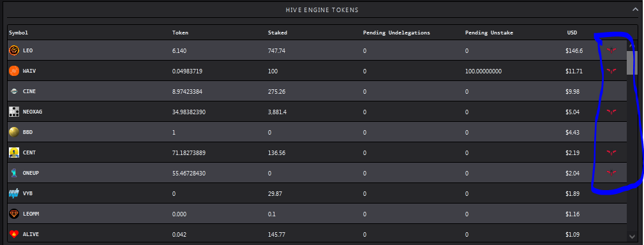Image resolution: width=644 pixels, height=245 pixels.
Task: Collapse the Hive Engine Tokens panel
Action: [x=635, y=10]
